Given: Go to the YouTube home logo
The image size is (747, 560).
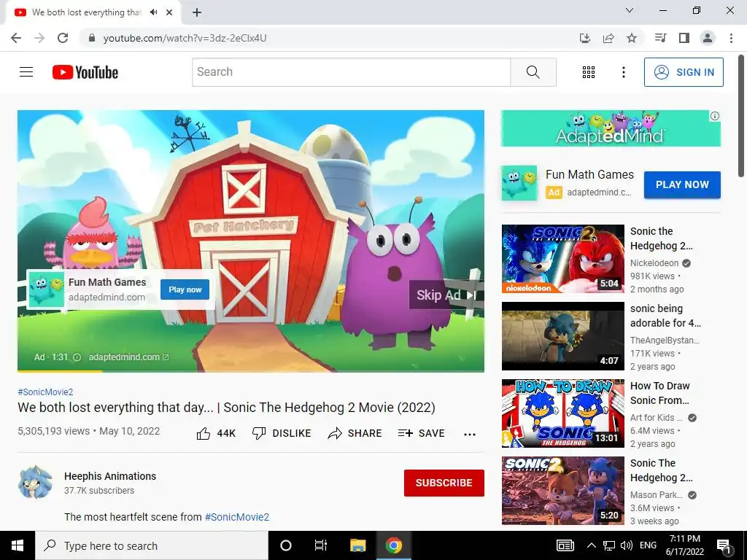Looking at the screenshot, I should point(85,72).
